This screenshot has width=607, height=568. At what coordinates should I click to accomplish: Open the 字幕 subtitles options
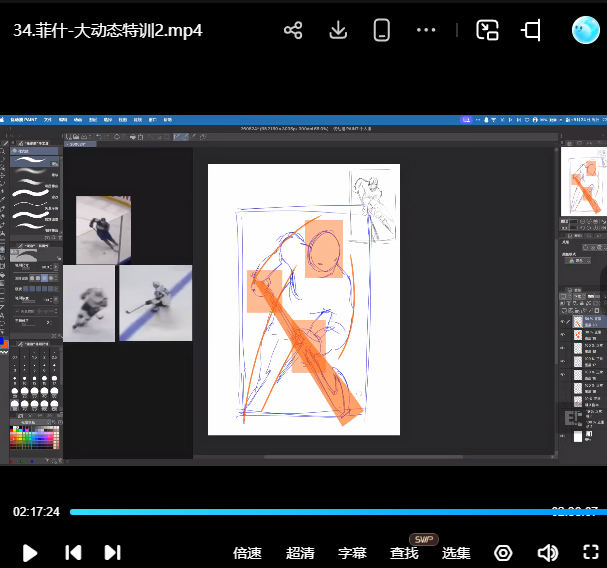pyautogui.click(x=352, y=553)
